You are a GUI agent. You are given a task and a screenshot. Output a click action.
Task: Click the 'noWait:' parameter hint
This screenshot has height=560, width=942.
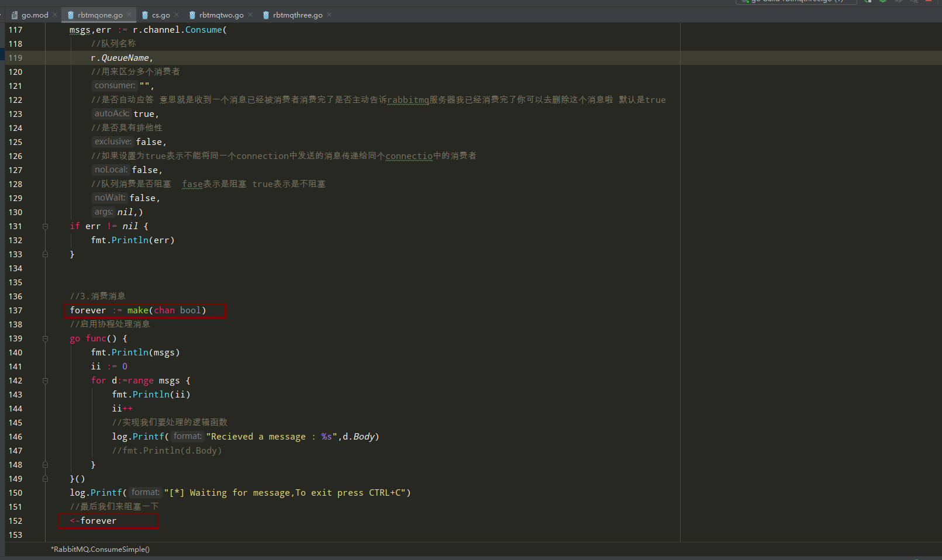(x=110, y=198)
